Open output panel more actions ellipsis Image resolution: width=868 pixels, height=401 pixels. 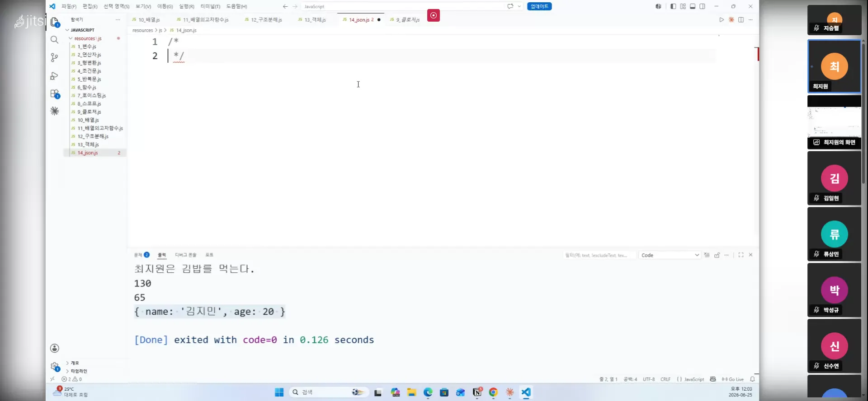pos(726,255)
